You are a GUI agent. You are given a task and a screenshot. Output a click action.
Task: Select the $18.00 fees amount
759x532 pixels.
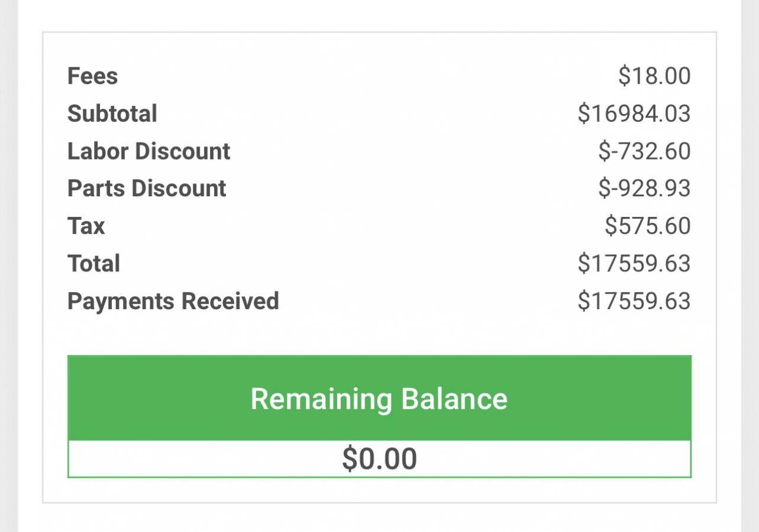[x=654, y=76]
